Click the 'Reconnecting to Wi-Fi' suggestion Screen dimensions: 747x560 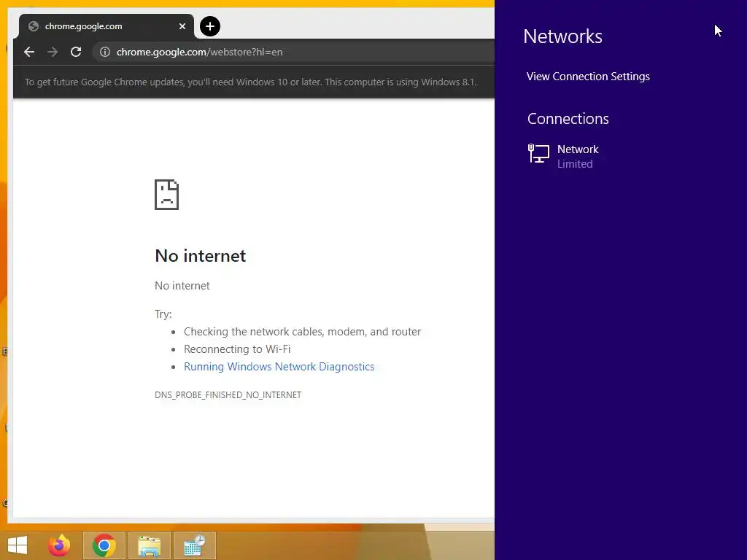[x=237, y=349]
